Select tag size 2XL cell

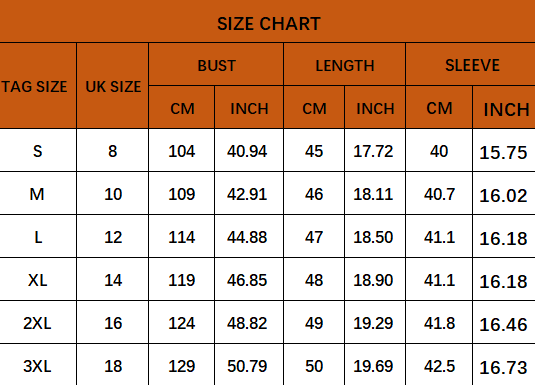(x=38, y=322)
